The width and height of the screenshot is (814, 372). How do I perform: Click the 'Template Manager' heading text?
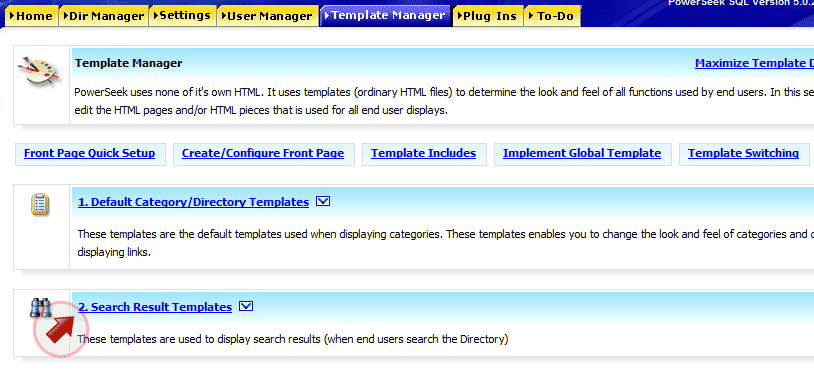(x=129, y=63)
